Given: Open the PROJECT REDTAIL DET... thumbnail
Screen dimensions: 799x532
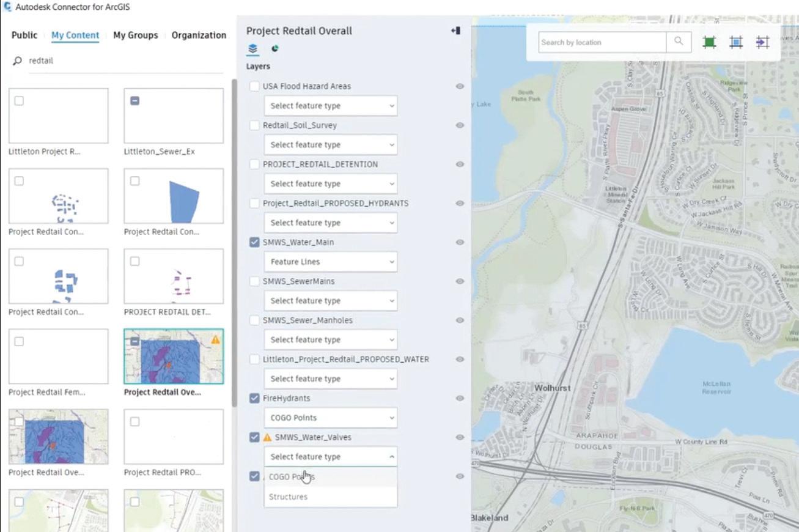Looking at the screenshot, I should pos(174,276).
